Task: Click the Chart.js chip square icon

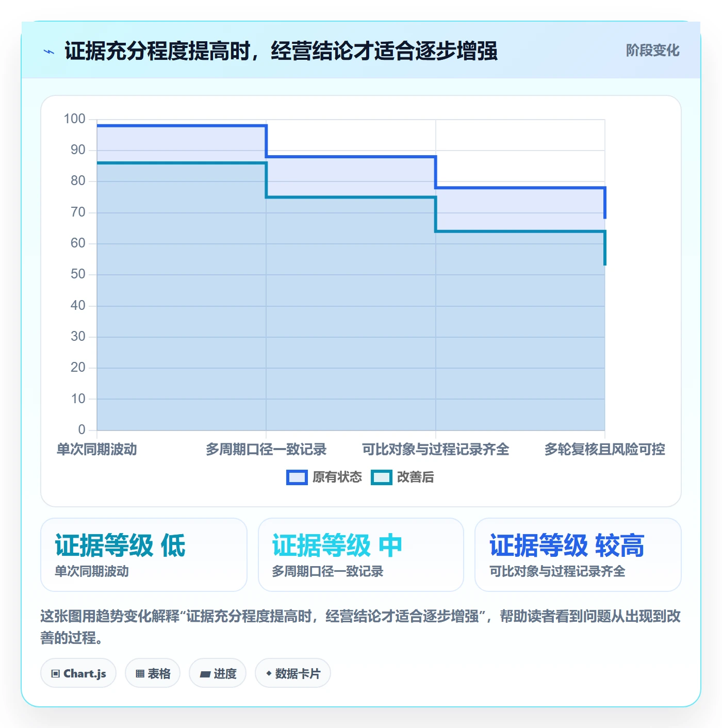Action: tap(56, 674)
